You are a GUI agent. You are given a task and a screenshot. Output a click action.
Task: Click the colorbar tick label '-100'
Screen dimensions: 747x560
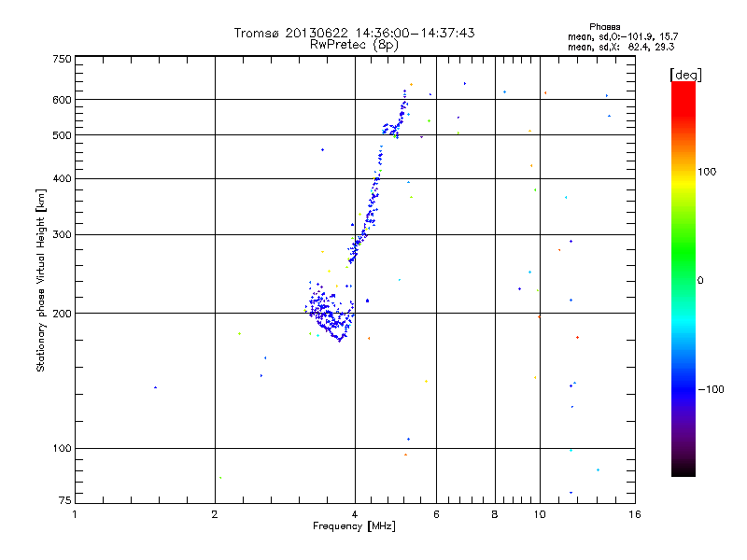711,389
